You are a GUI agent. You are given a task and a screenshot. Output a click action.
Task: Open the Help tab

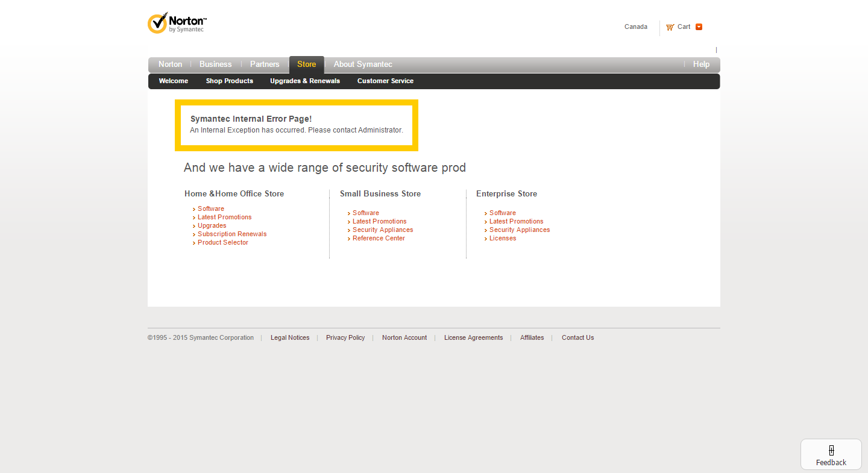(701, 64)
